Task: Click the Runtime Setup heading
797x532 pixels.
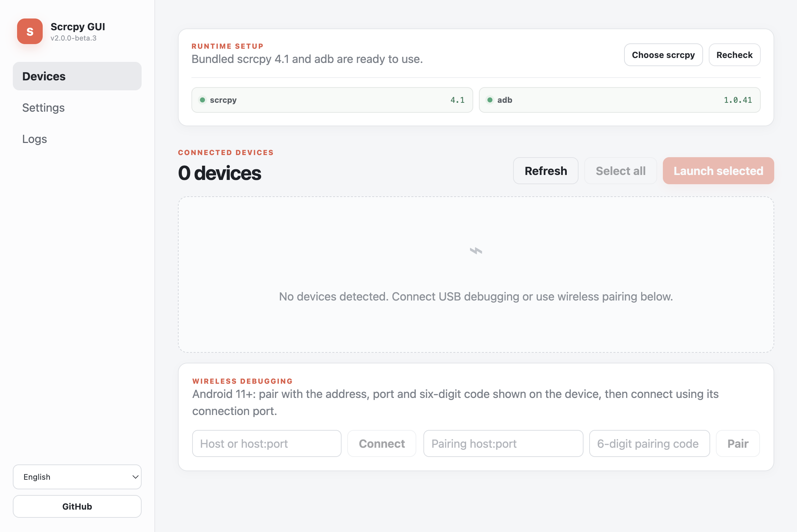Action: coord(228,46)
